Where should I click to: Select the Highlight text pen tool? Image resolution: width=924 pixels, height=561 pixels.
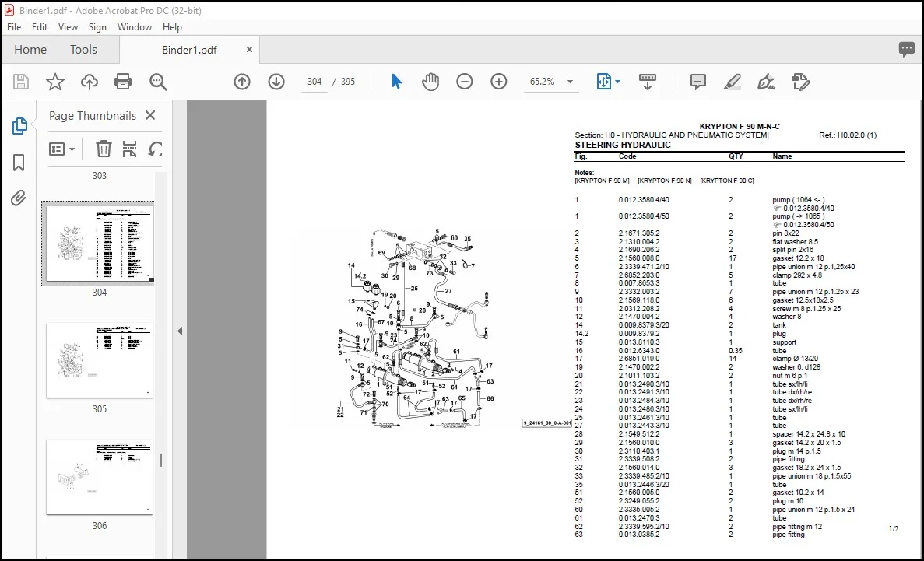point(733,82)
